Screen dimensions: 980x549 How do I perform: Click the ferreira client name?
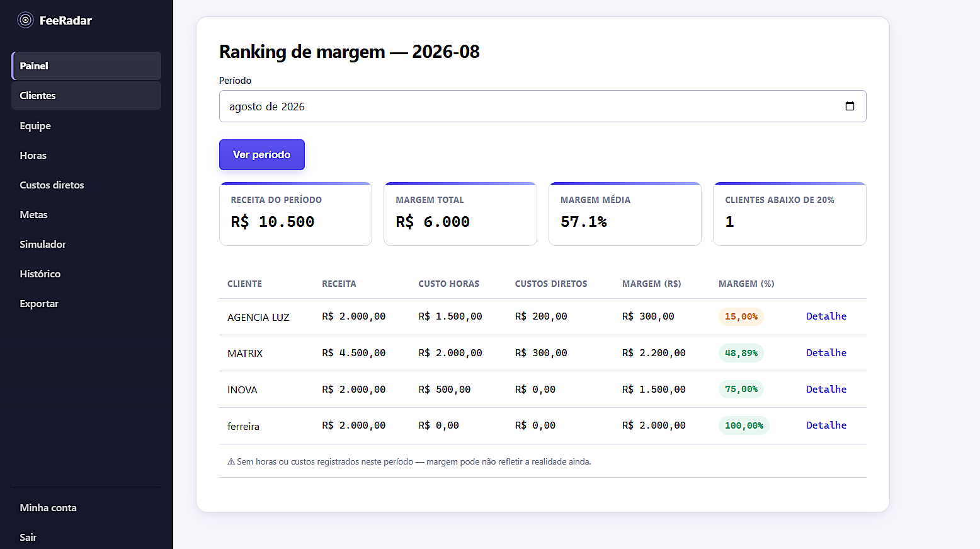(x=243, y=426)
